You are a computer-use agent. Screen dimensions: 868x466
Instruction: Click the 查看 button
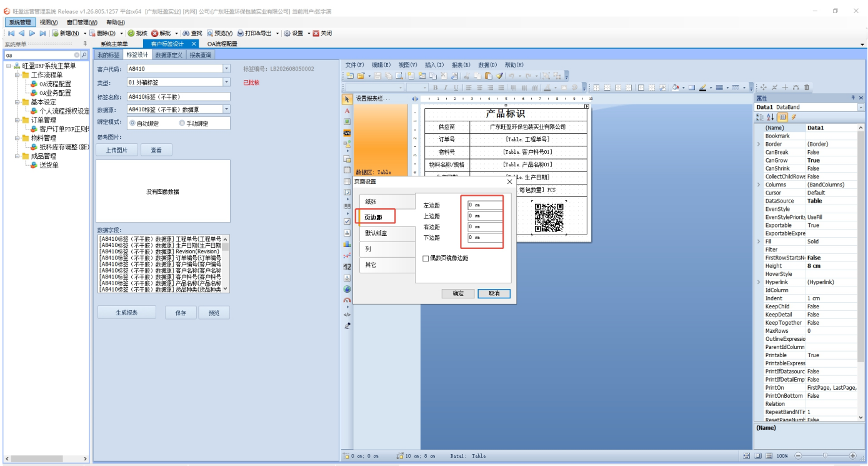tap(156, 150)
